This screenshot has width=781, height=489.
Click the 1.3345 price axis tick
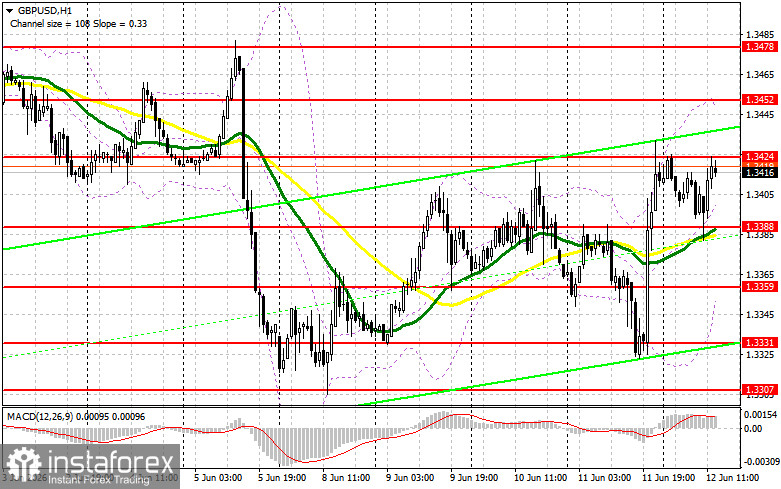click(x=760, y=315)
